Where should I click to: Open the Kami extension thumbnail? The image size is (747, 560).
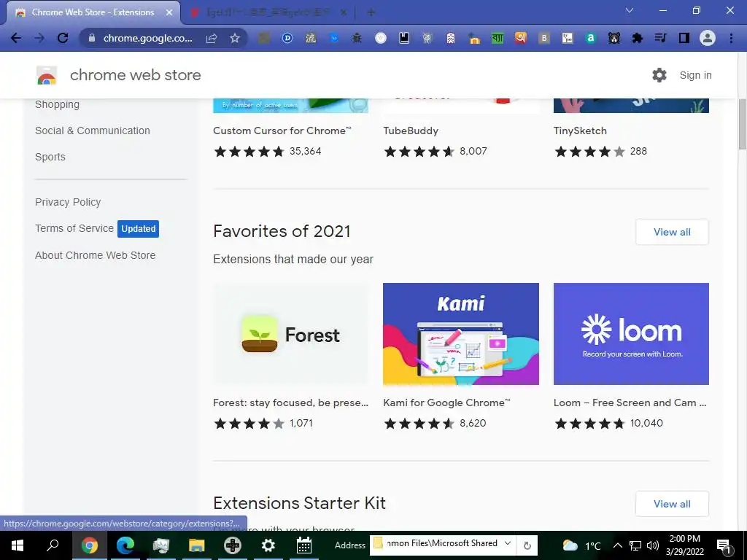point(461,334)
